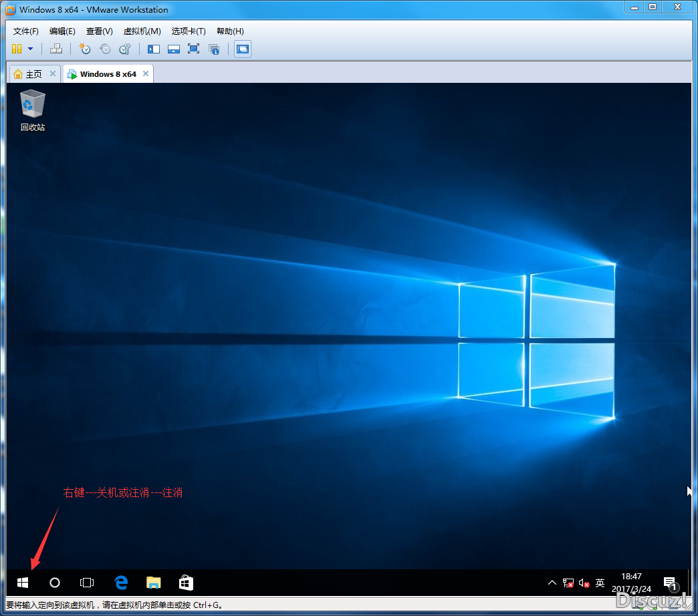
Task: Open Cortana search circle in guest taskbar
Action: point(55,583)
